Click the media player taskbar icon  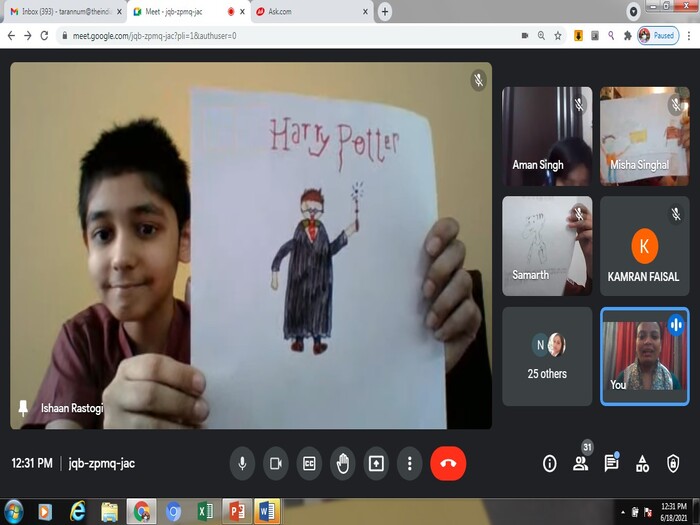pyautogui.click(x=45, y=512)
